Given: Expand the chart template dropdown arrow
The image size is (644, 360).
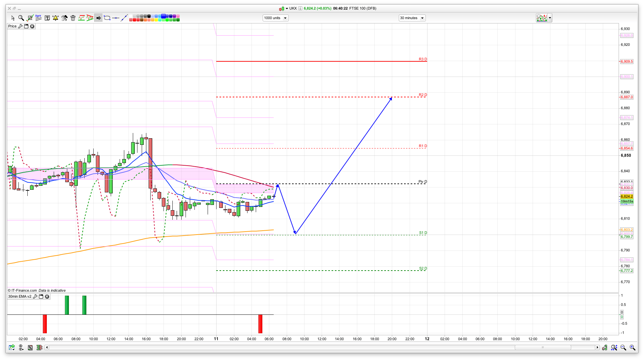Looking at the screenshot, I should [x=550, y=18].
